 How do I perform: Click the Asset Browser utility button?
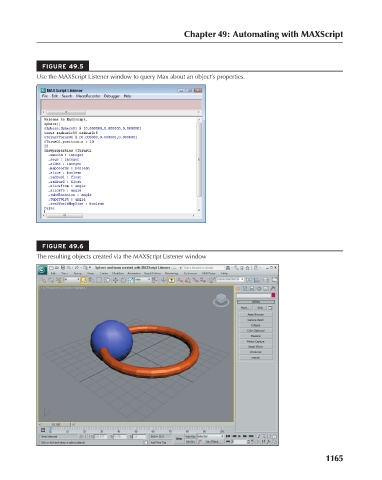256,314
